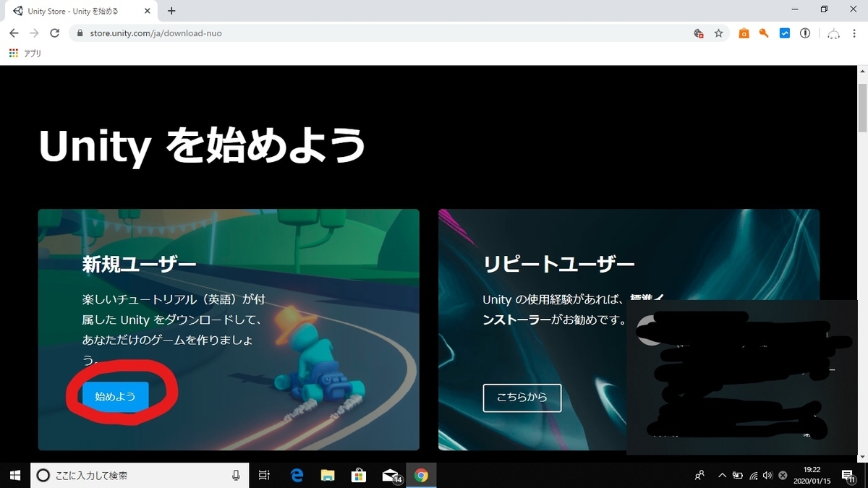Click the microphone icon in search box
The height and width of the screenshot is (488, 868).
236,475
